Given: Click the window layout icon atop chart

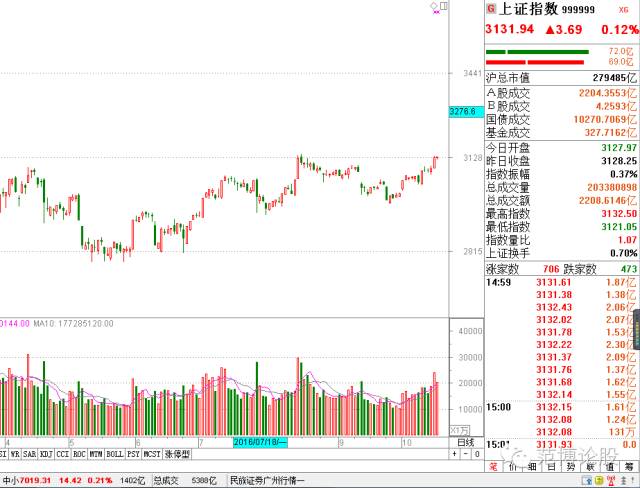Looking at the screenshot, I should pyautogui.click(x=444, y=6).
